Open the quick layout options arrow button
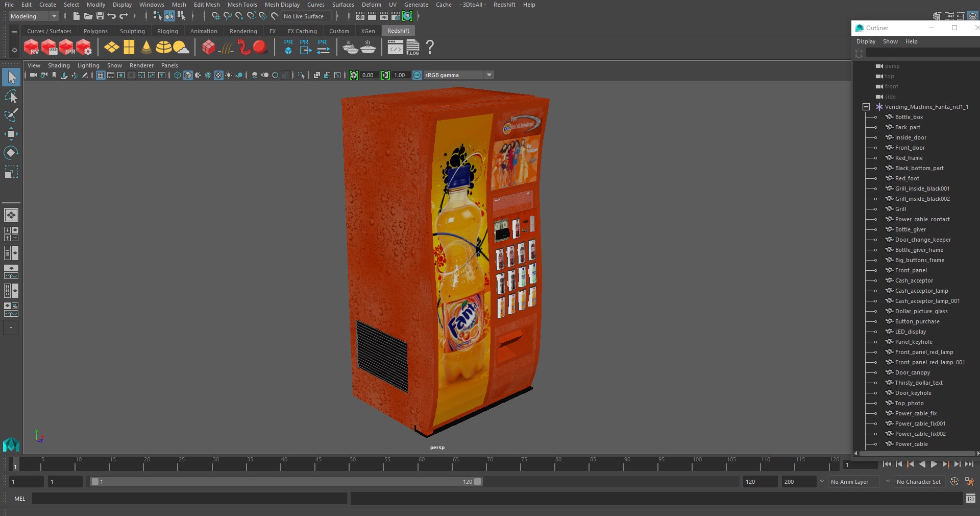The width and height of the screenshot is (980, 516). [11, 327]
